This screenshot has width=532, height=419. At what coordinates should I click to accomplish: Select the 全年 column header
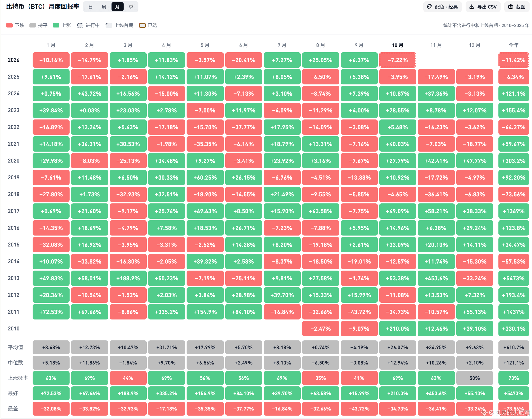[514, 45]
